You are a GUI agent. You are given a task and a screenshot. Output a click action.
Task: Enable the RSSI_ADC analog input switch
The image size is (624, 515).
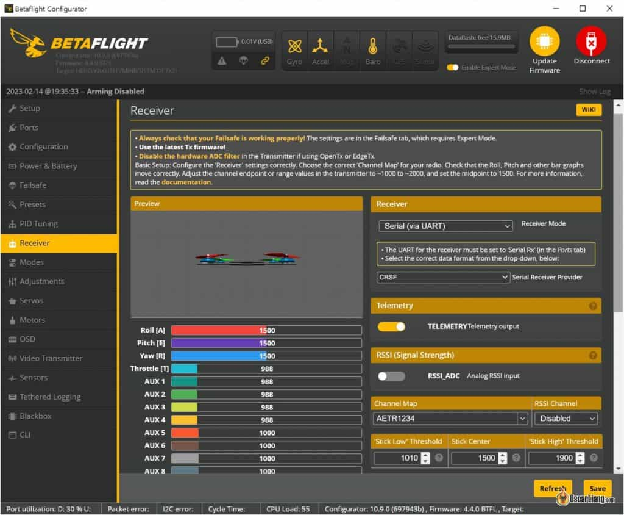point(391,376)
